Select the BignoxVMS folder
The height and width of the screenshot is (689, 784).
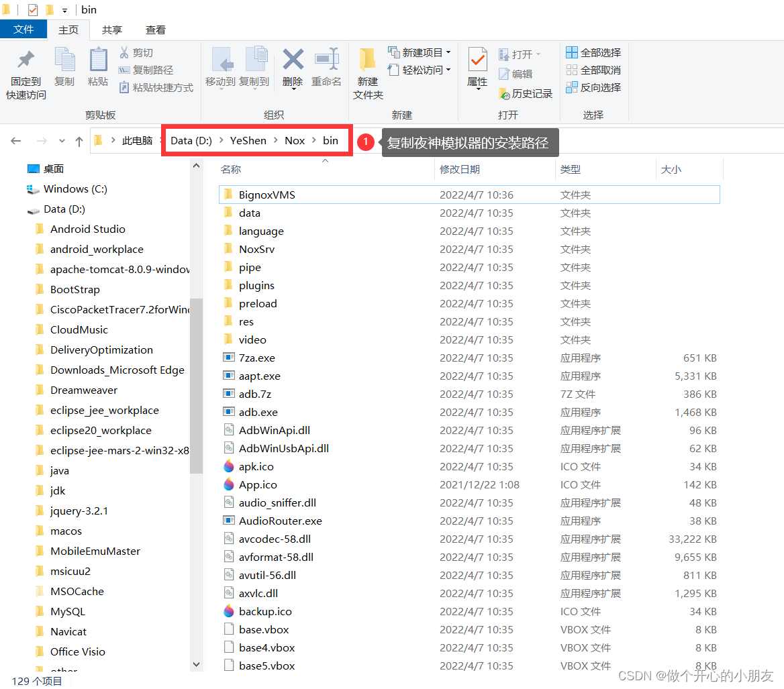tap(469, 195)
